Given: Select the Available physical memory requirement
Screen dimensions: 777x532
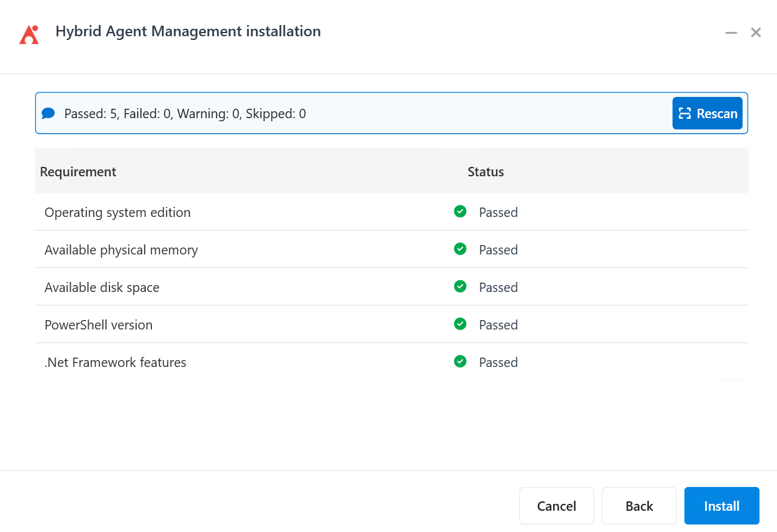Looking at the screenshot, I should pyautogui.click(x=121, y=250).
